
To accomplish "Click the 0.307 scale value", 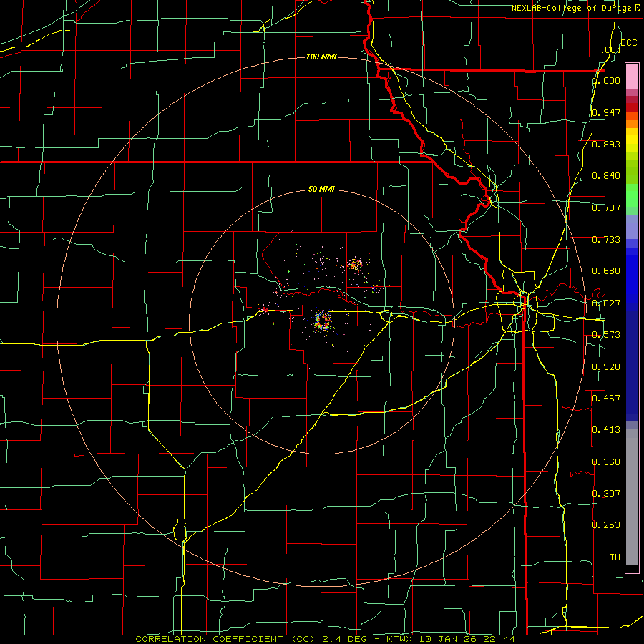I will coord(606,494).
